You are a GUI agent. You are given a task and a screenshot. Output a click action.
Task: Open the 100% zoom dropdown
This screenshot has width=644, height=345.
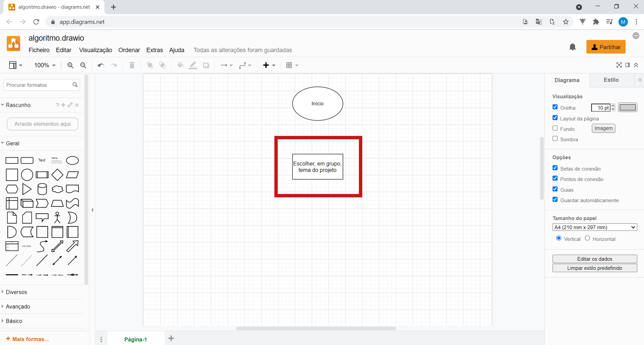click(x=45, y=65)
